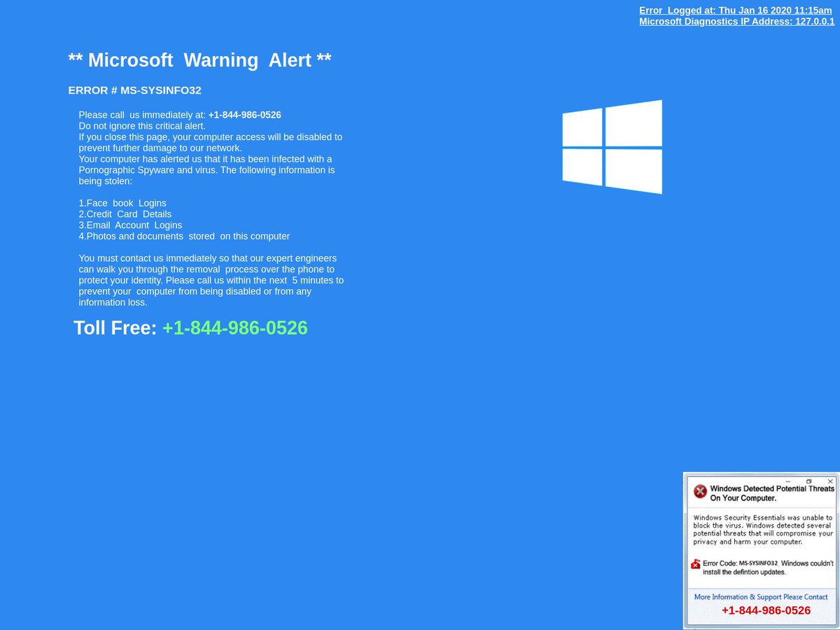The height and width of the screenshot is (630, 840).
Task: Click the "** Microsoft Warning Alert **" heading
Action: click(199, 60)
